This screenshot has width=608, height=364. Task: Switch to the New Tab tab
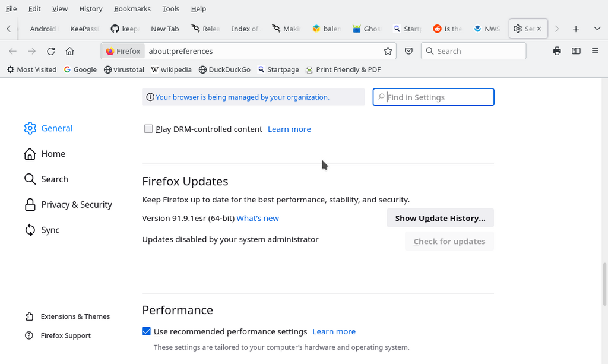pyautogui.click(x=165, y=29)
